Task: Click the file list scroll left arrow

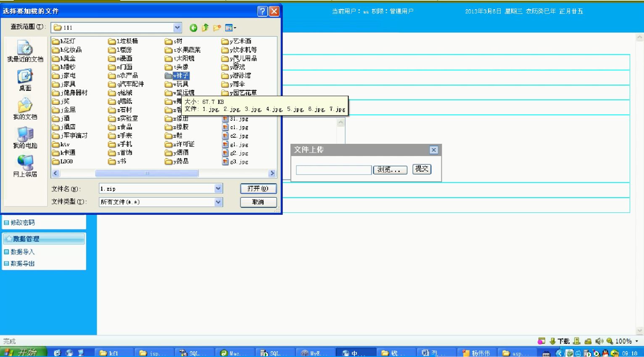Action: [55, 173]
